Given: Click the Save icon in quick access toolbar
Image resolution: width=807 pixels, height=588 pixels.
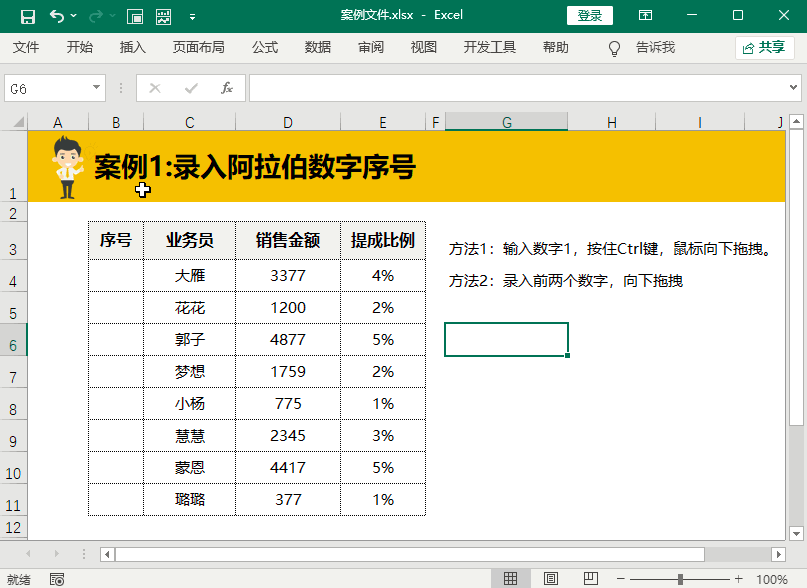Looking at the screenshot, I should click(28, 16).
